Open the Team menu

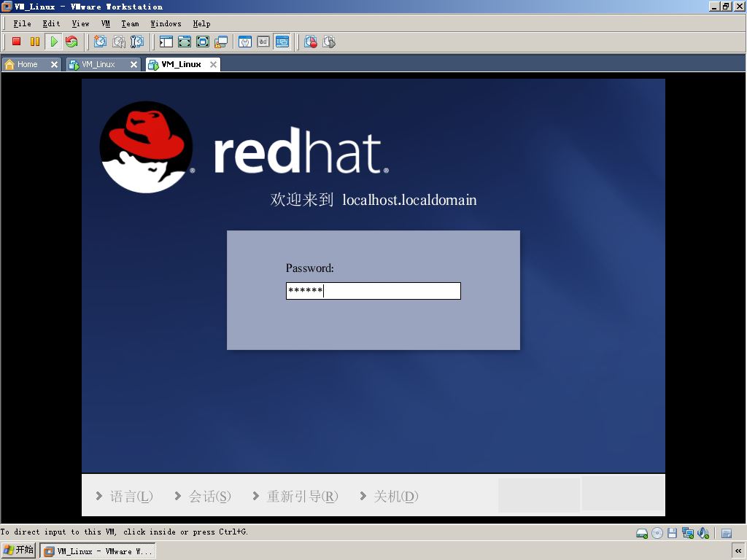(x=130, y=24)
